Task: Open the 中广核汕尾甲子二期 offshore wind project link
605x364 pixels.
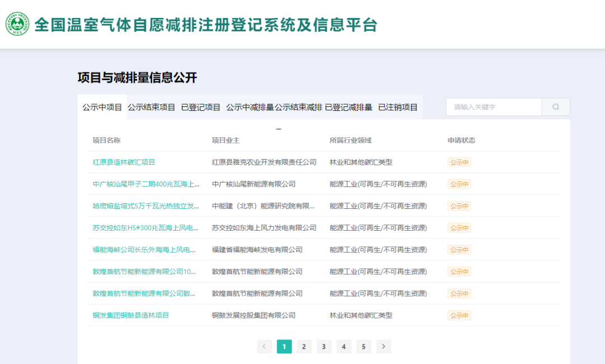Action: (146, 184)
